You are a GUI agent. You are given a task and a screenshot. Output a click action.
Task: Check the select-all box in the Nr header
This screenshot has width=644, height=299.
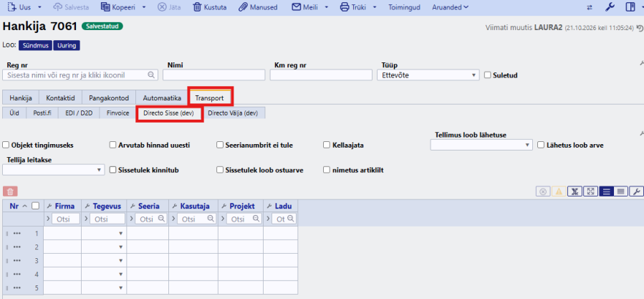tap(35, 206)
